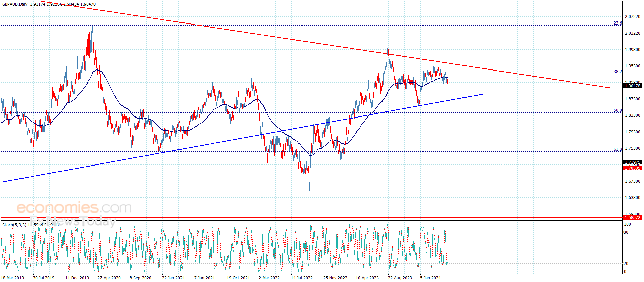Click the 22 Jan 2021 date label
The image size is (644, 282).
[173, 278]
